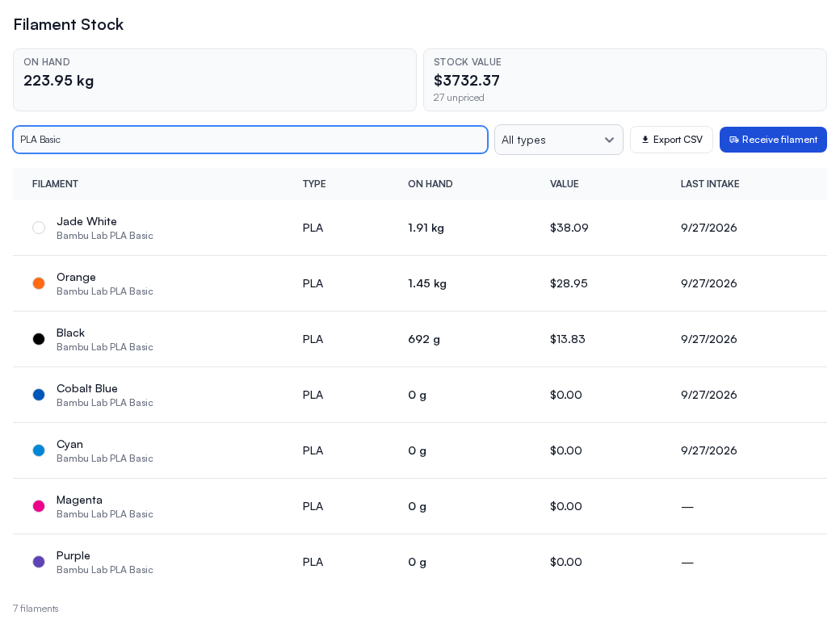Click the LAST INTAKE column header
Viewport: 840px width, 628px height.
tap(710, 183)
